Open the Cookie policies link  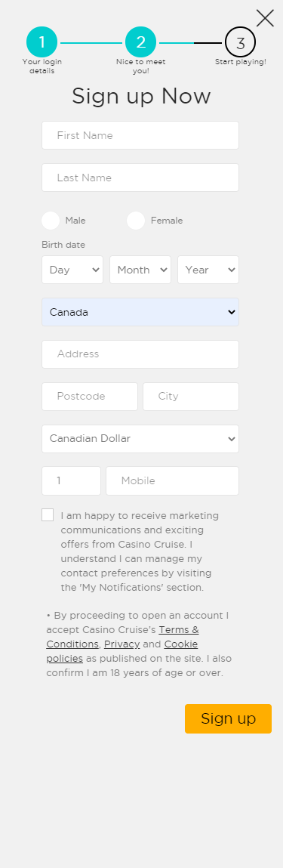click(122, 651)
